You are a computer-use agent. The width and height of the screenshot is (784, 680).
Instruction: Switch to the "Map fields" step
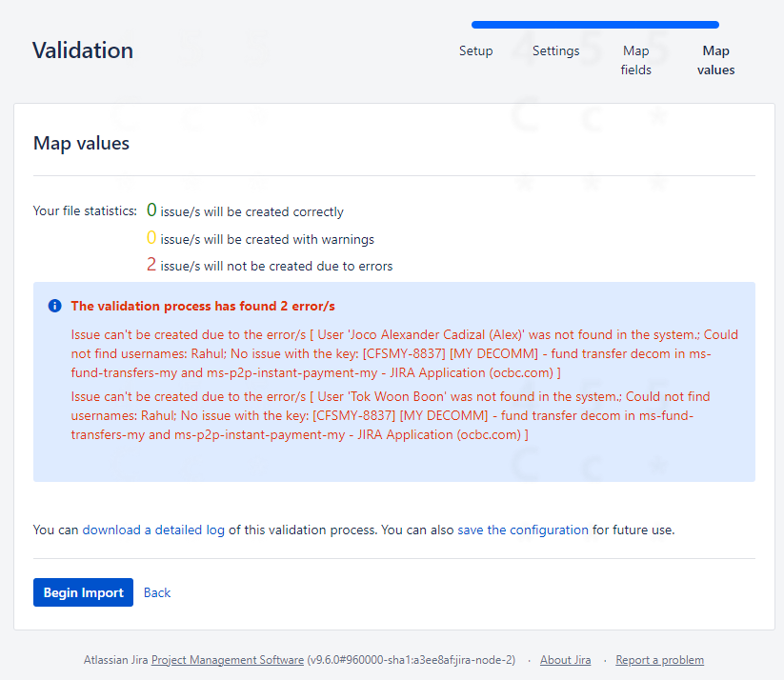tap(635, 59)
